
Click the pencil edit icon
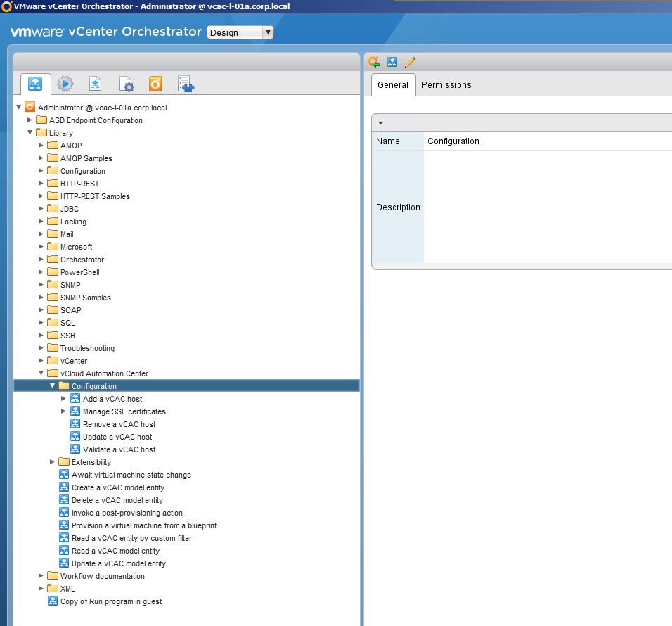[x=410, y=62]
